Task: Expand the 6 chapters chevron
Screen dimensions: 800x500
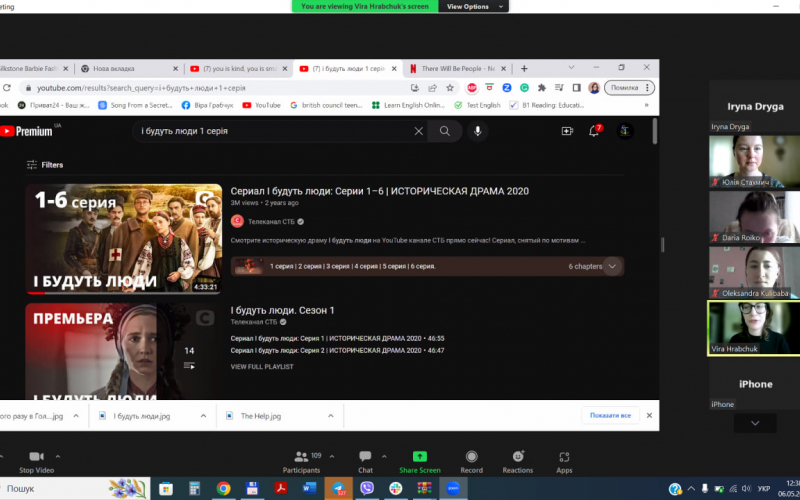Action: point(612,266)
